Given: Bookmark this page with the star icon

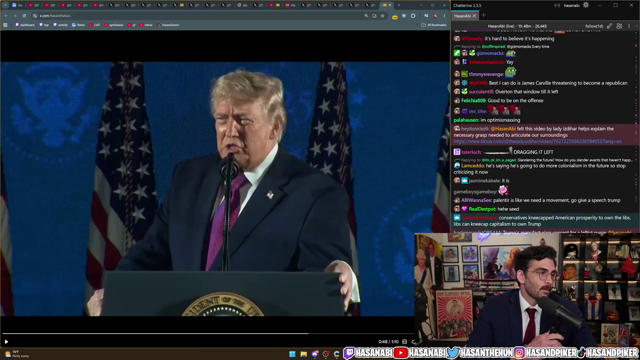Looking at the screenshot, I should coord(382,16).
